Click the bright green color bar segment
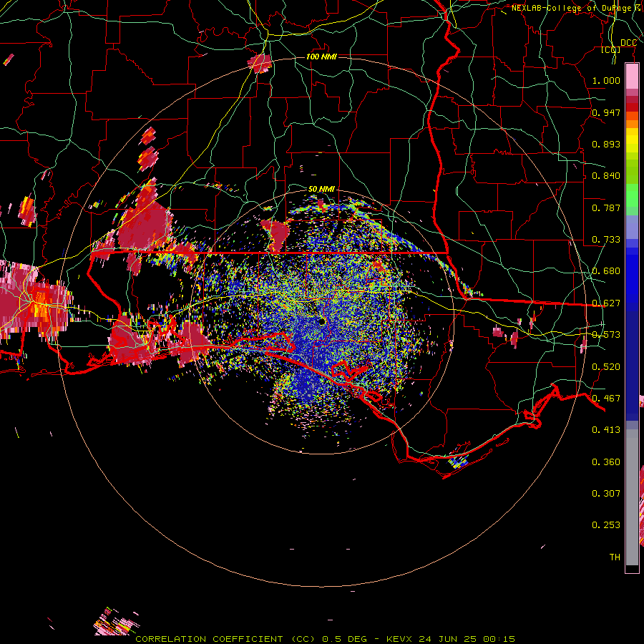The image size is (644, 644). pyautogui.click(x=632, y=195)
